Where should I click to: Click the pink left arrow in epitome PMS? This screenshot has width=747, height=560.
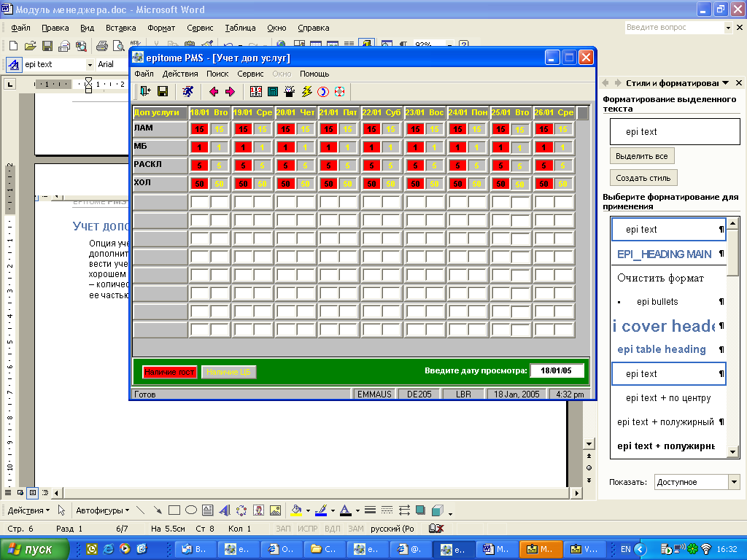[214, 91]
